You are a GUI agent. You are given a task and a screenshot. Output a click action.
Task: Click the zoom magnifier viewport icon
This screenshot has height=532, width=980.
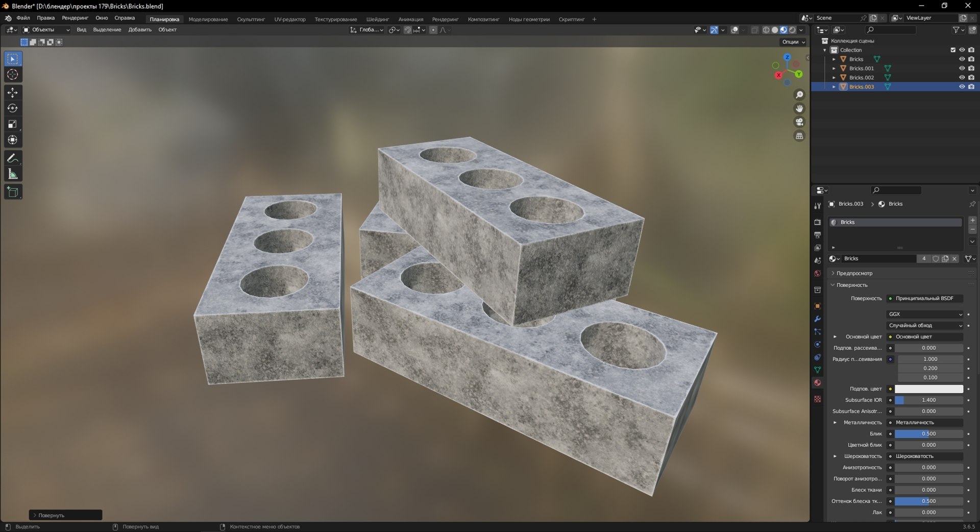(799, 95)
